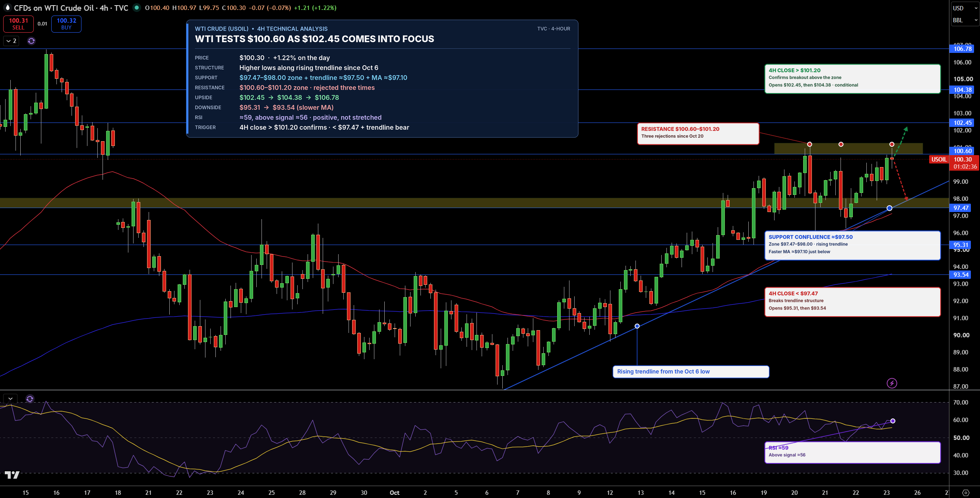Screen dimensions: 980x498
Task: Click the −0.07 (−0.07%) change value
Action: pos(270,8)
